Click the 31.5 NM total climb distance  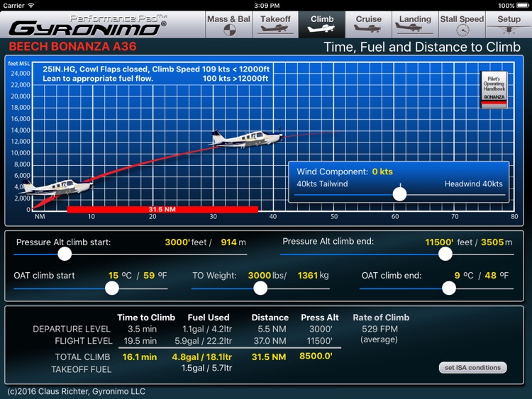269,357
